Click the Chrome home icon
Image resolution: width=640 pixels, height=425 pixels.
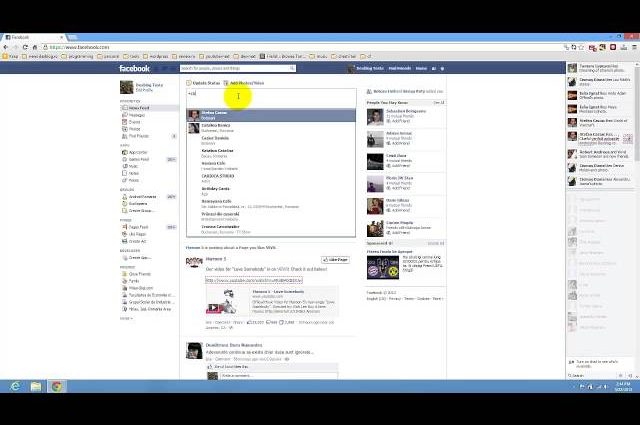35,47
